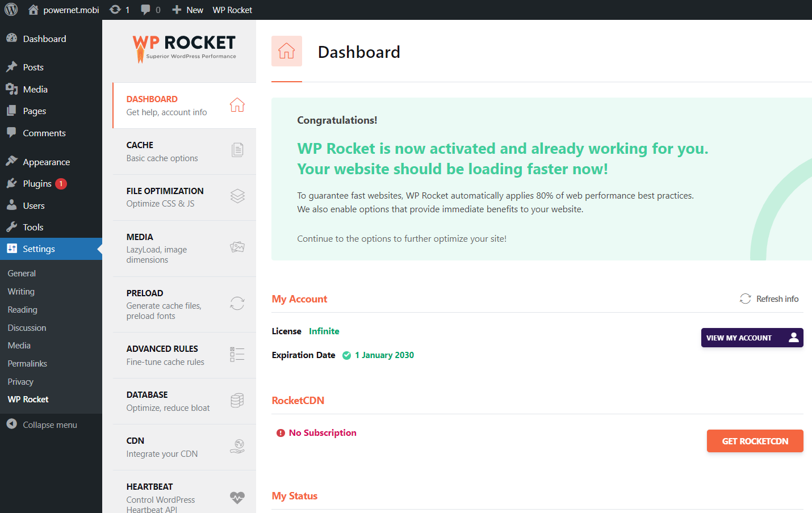Open the Comments menu in the sidebar
812x513 pixels.
click(x=51, y=133)
